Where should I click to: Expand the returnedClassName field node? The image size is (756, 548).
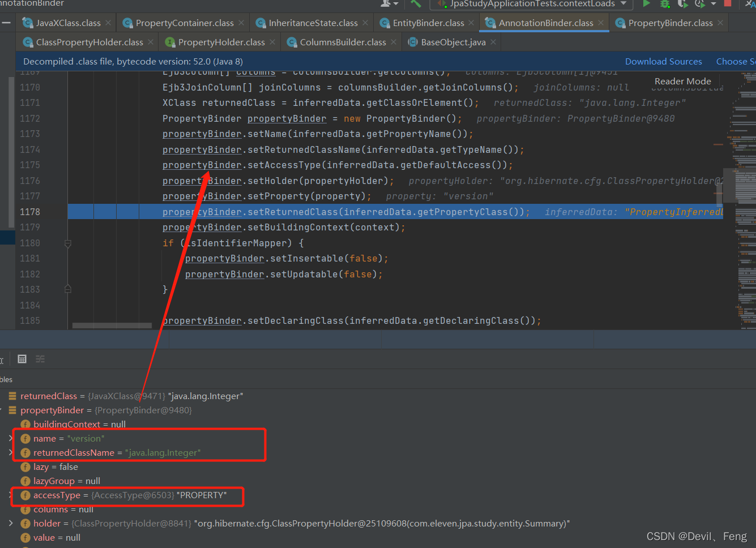11,452
